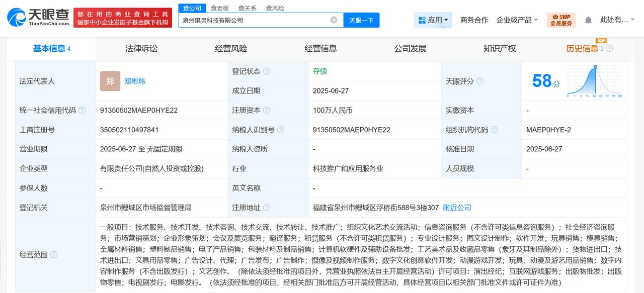Click the help icon beside 登记状态
The height and width of the screenshot is (293, 644).
pos(267,71)
